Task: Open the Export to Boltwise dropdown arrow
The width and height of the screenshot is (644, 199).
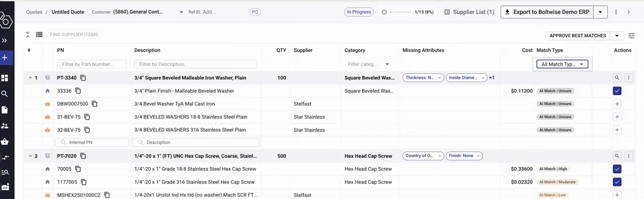Action: pos(601,12)
